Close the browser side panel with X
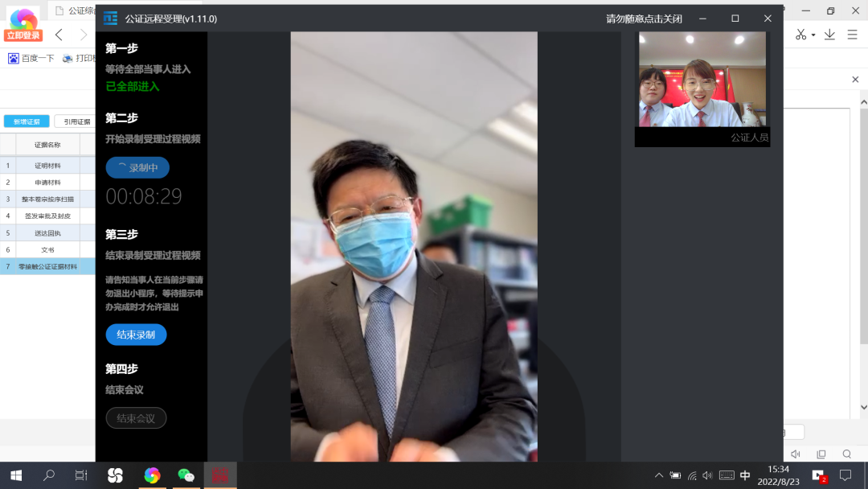Viewport: 868px width, 489px height. point(855,80)
